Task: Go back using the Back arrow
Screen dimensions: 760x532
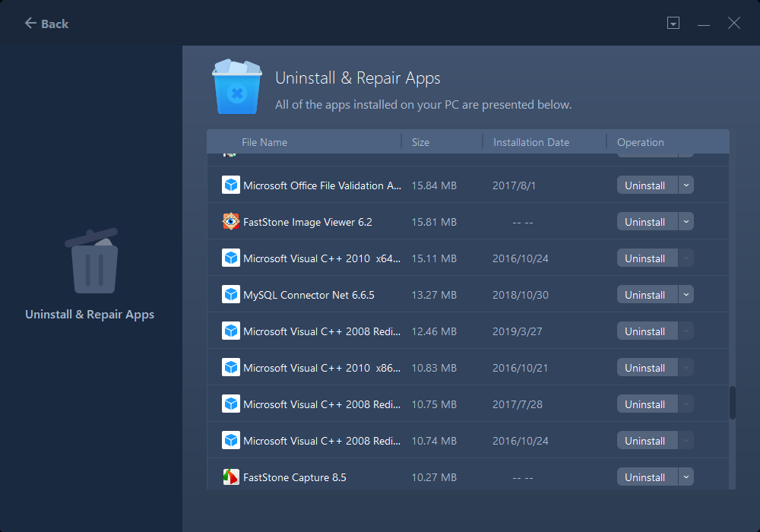Action: 46,24
